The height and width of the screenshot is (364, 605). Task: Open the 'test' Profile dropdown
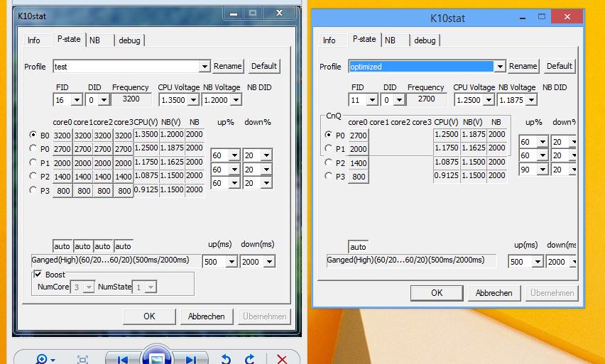click(x=205, y=66)
